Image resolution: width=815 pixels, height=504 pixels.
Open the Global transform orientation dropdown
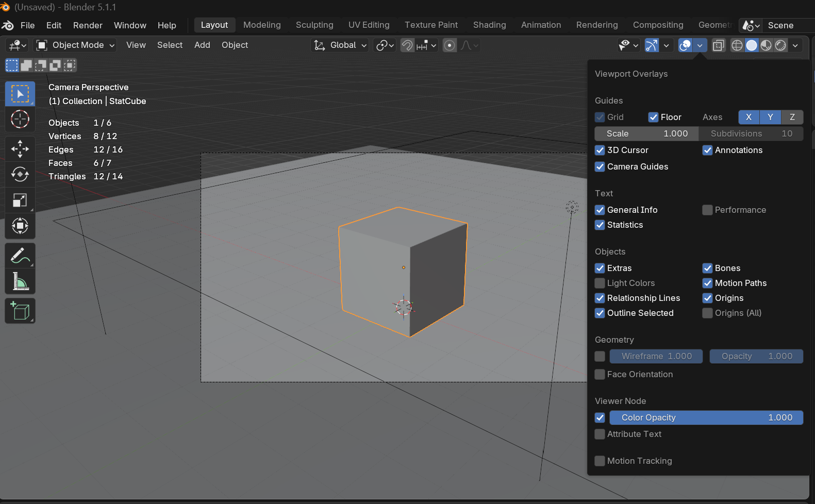[340, 45]
